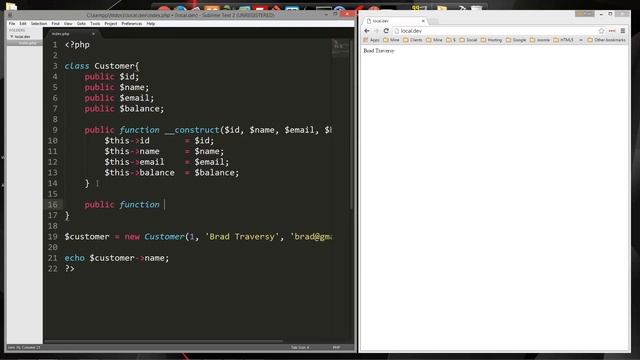
Task: Show hidden bookmarks via the chevron
Action: click(x=581, y=40)
